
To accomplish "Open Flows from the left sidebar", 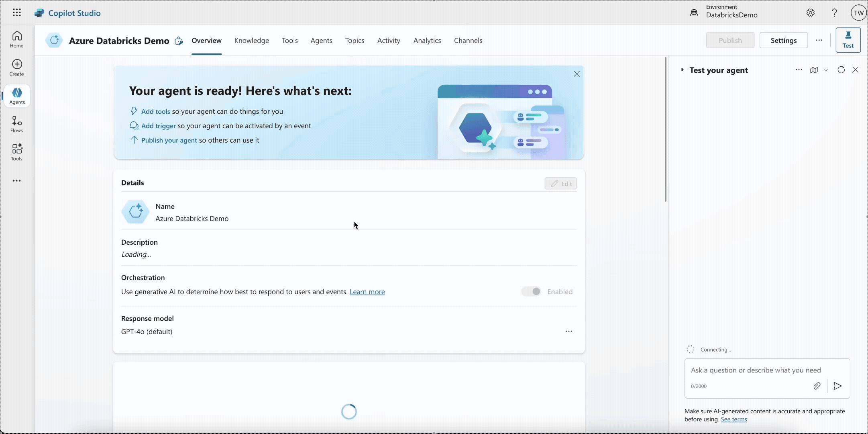I will (x=17, y=124).
